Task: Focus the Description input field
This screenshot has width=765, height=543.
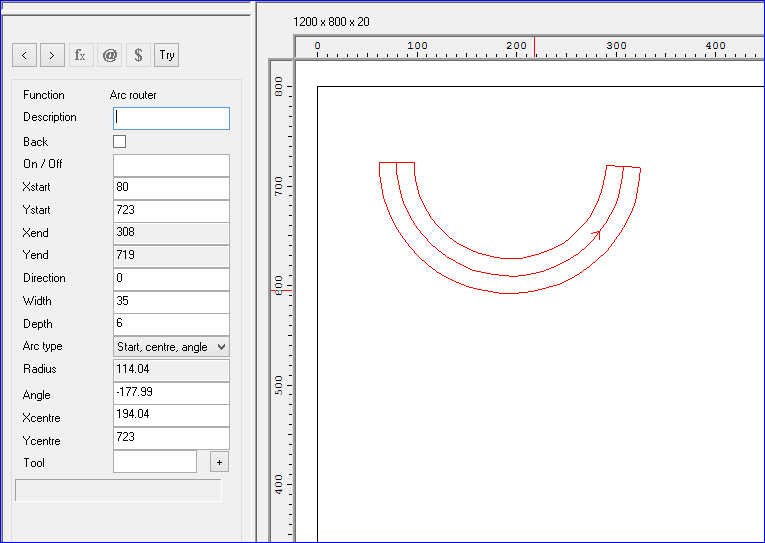Action: (x=171, y=119)
